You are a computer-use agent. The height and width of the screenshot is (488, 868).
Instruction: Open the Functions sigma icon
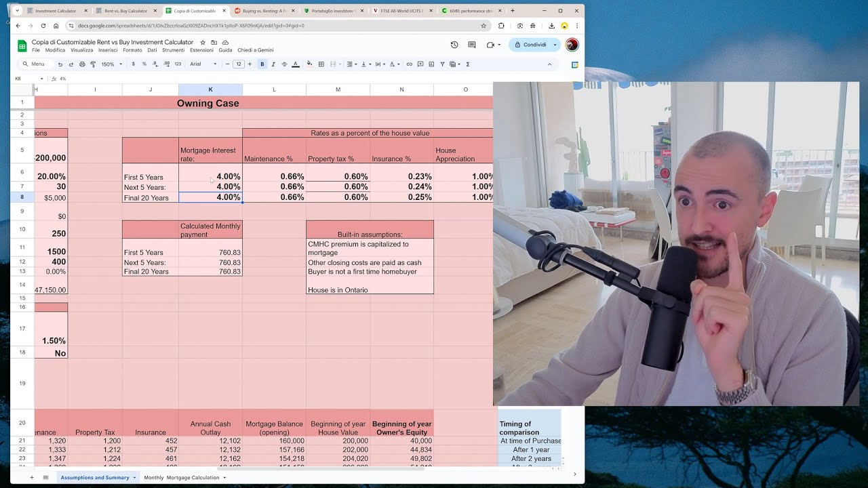click(468, 64)
